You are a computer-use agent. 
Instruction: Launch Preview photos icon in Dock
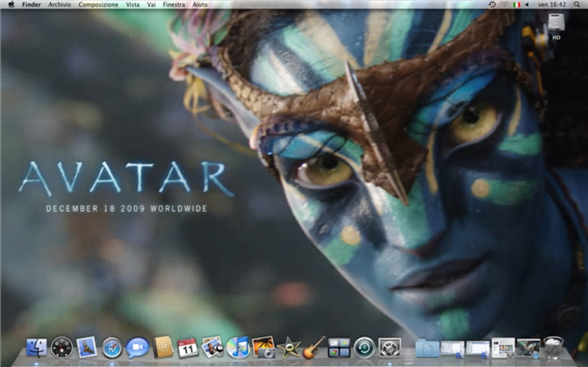(213, 347)
